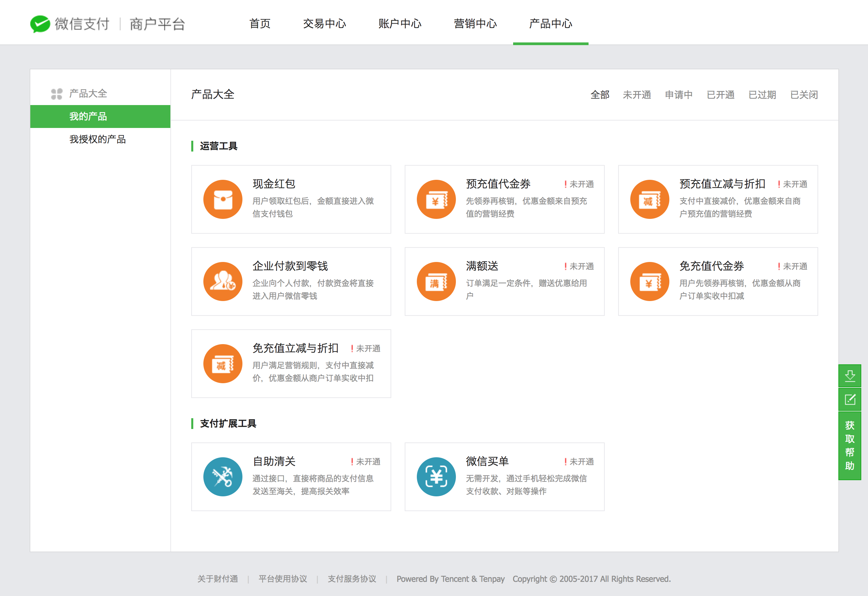Click the 微信买单 blue yen scan icon

pyautogui.click(x=436, y=477)
